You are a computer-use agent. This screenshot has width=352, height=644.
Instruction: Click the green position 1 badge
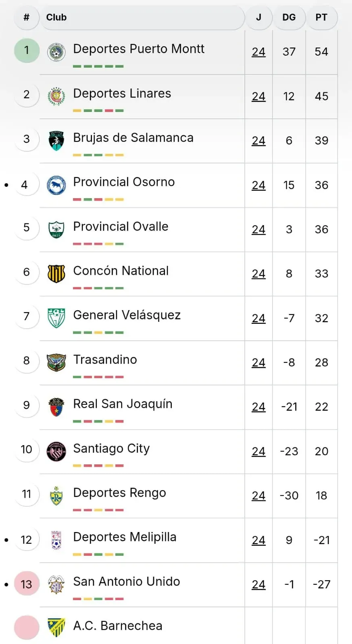(27, 50)
